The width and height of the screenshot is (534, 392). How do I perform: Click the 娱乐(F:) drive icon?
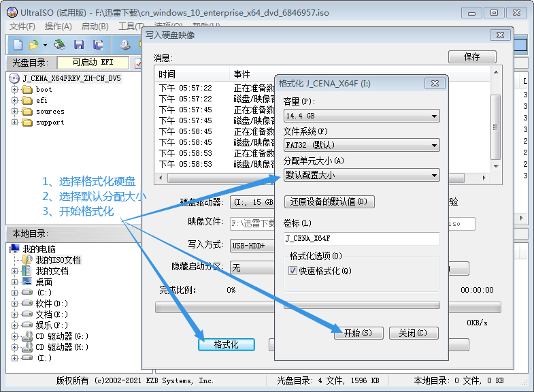click(x=27, y=325)
